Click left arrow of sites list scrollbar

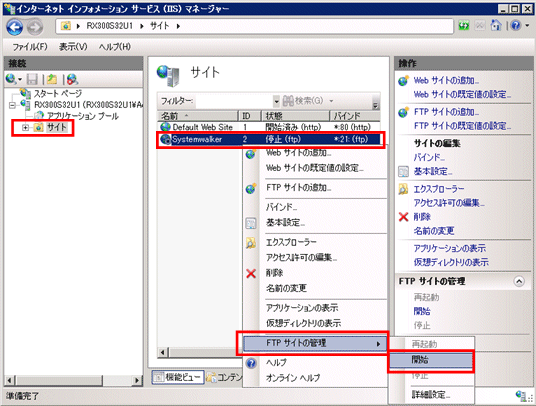[163, 352]
